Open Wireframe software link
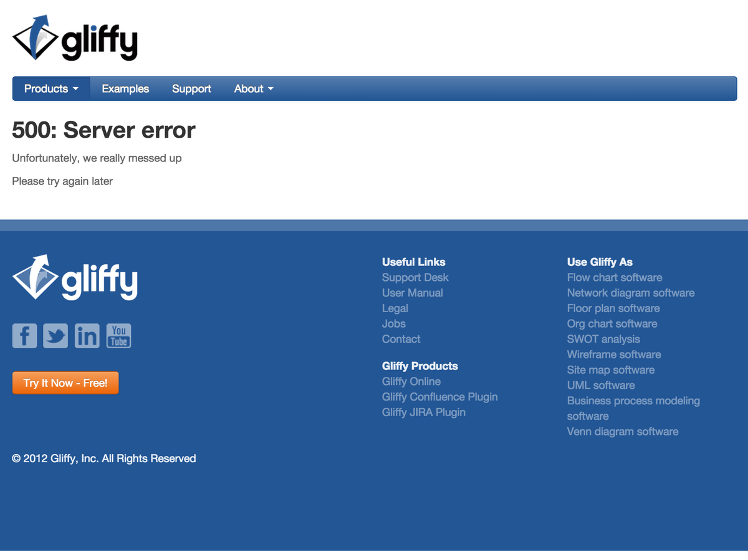The width and height of the screenshot is (748, 560). point(614,354)
